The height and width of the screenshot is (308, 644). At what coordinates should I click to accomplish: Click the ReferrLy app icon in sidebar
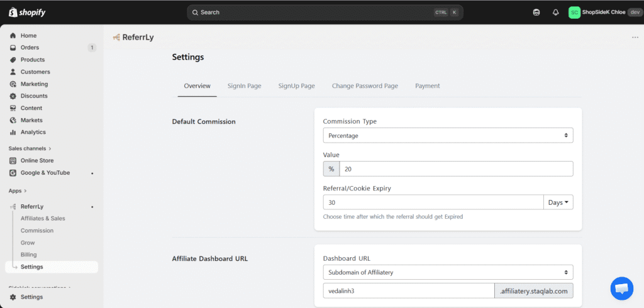[x=13, y=207]
